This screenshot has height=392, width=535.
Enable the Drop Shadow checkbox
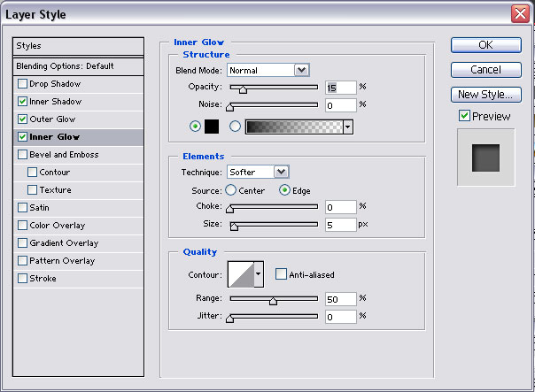click(22, 84)
